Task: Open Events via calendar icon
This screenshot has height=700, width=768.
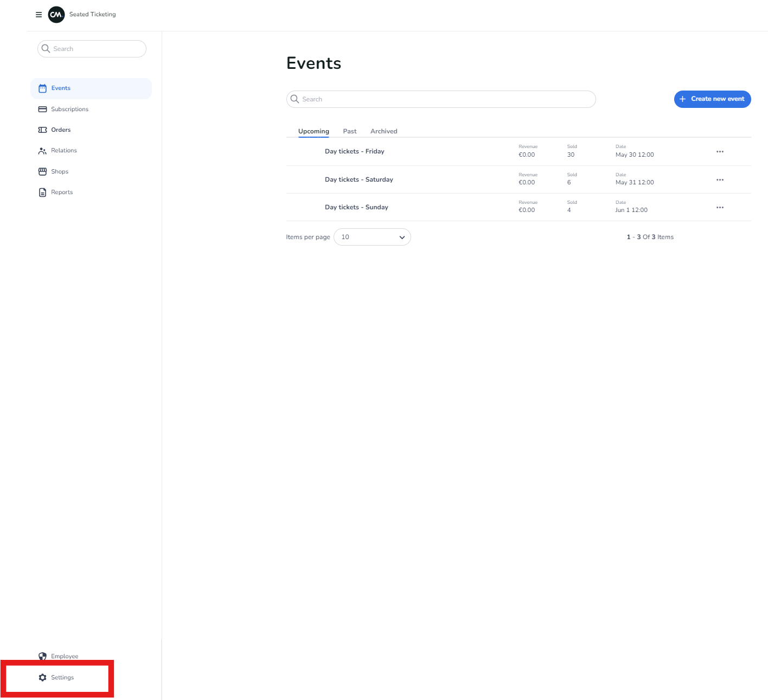Action: pyautogui.click(x=43, y=88)
